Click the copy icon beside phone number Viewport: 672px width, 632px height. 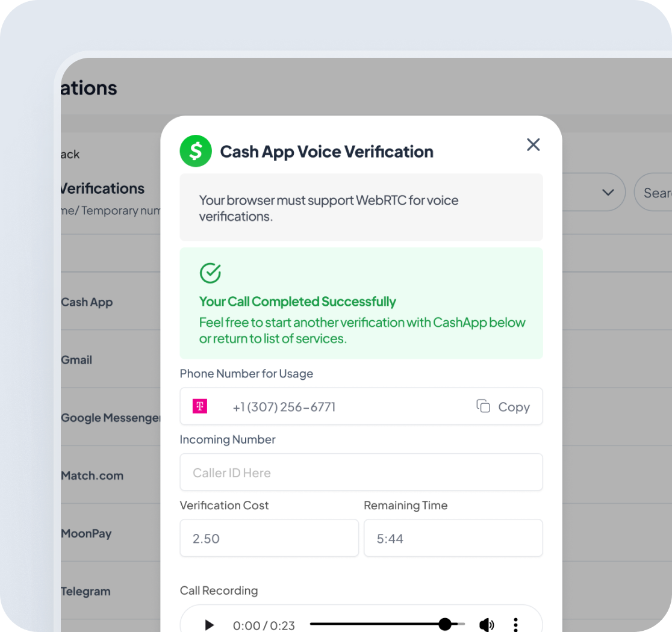(483, 406)
